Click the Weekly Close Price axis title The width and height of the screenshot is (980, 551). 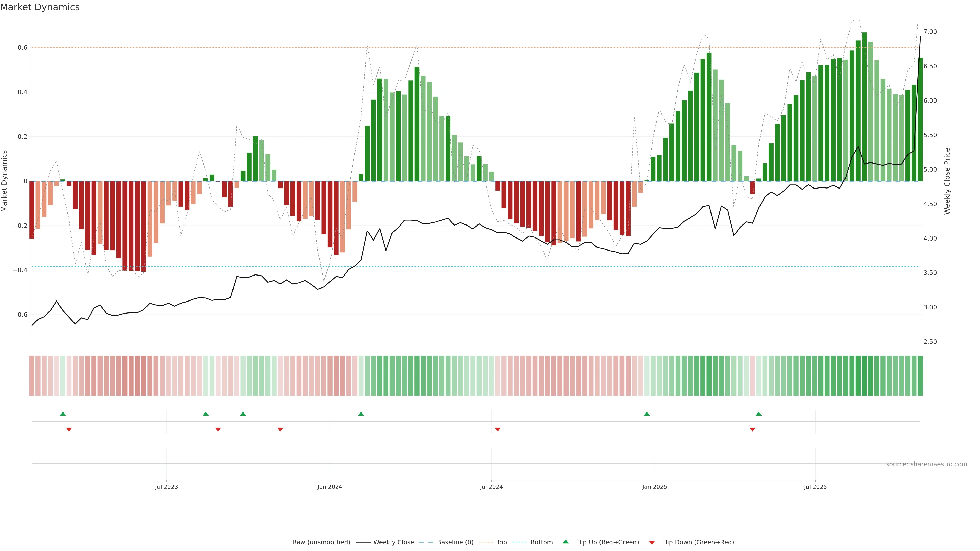947,181
